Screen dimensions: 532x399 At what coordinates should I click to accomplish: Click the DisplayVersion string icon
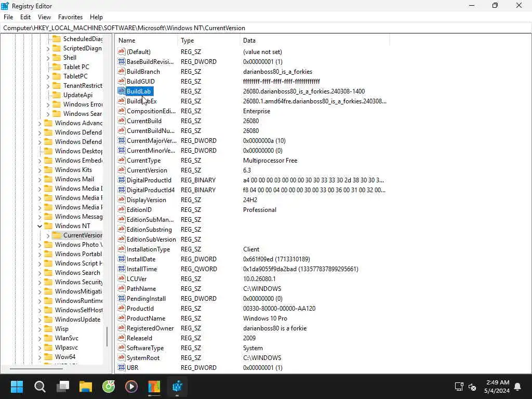pos(122,199)
